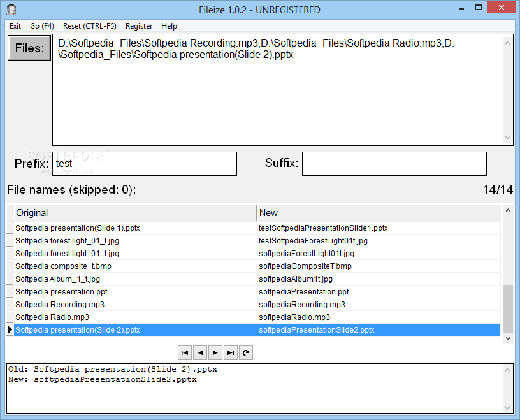Select row Softpedia presentation.ppt
The height and width of the screenshot is (420, 520).
tap(135, 292)
